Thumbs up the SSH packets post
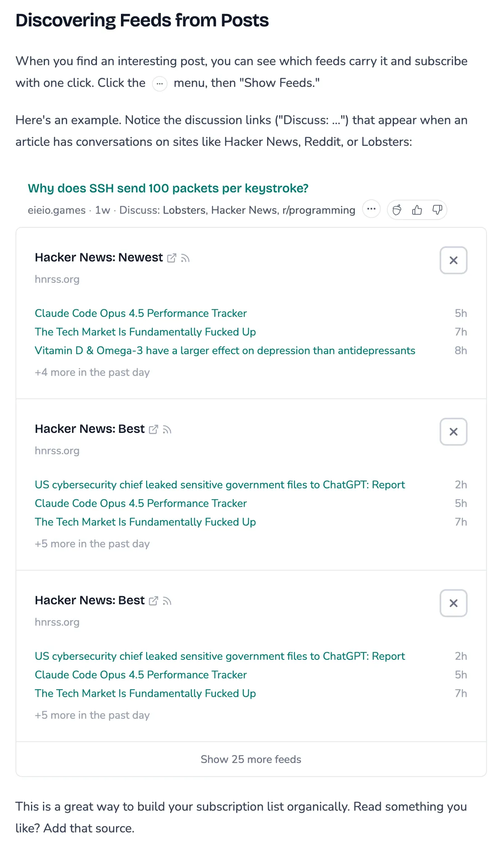The width and height of the screenshot is (504, 851). [417, 210]
